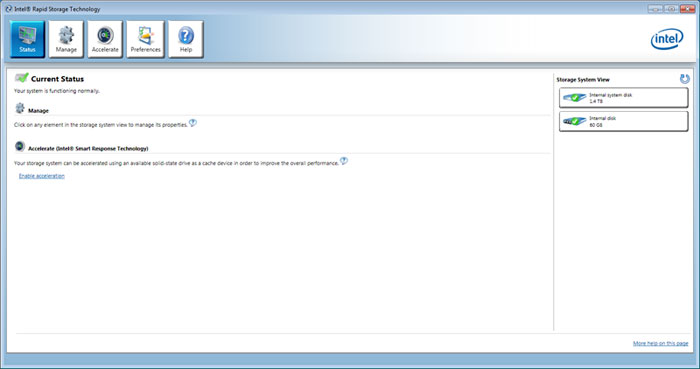Viewport: 700px width, 369px height.
Task: Click 'Your system is functioning normally' text
Action: 57,91
